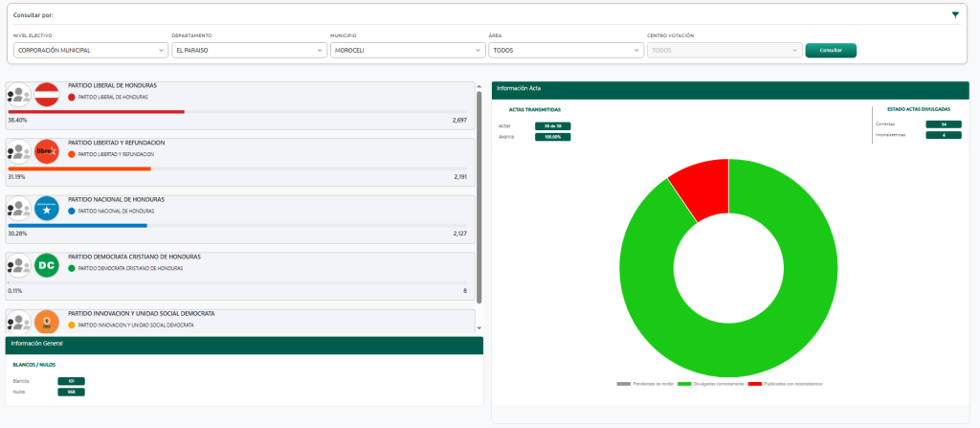Click the candidate avatar beside Partido Liberal

19,96
